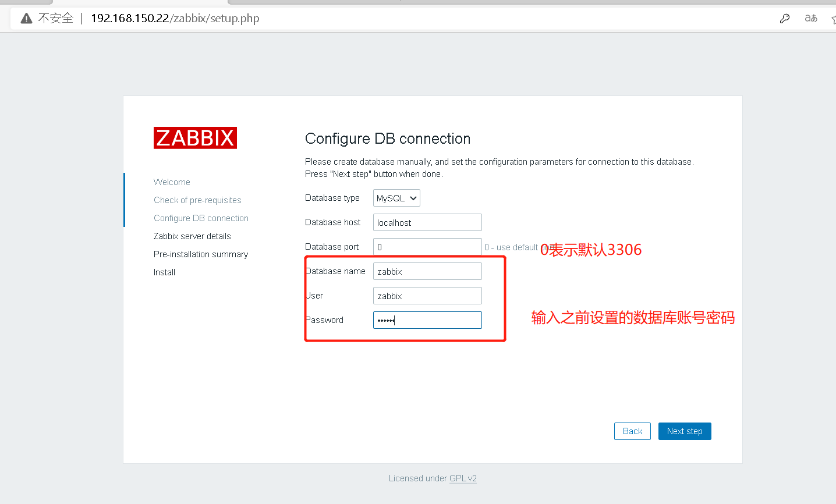Click the Install step in the sidebar
Screen dimensions: 836x504
tap(164, 272)
